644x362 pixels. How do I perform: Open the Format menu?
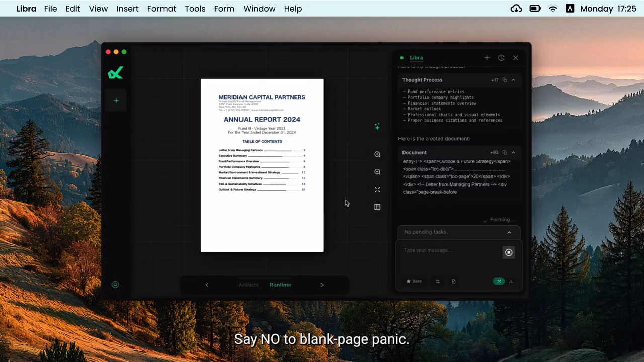click(x=162, y=9)
